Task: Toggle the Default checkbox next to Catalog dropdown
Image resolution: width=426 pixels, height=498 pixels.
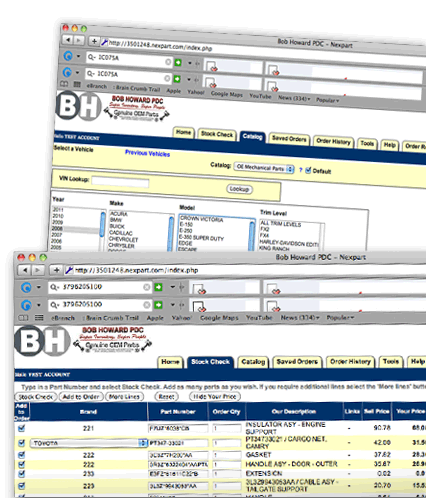Action: coord(308,170)
